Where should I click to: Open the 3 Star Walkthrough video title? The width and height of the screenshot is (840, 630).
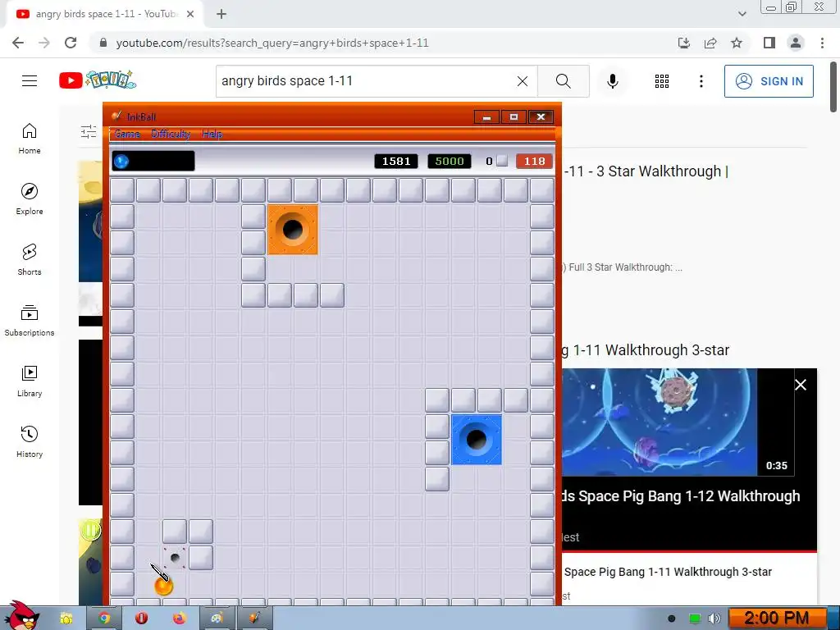tap(646, 171)
